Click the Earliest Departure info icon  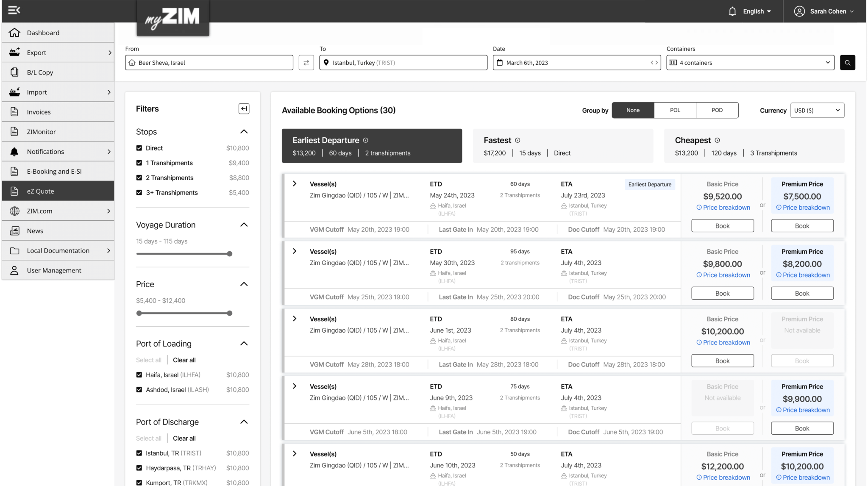click(x=366, y=140)
